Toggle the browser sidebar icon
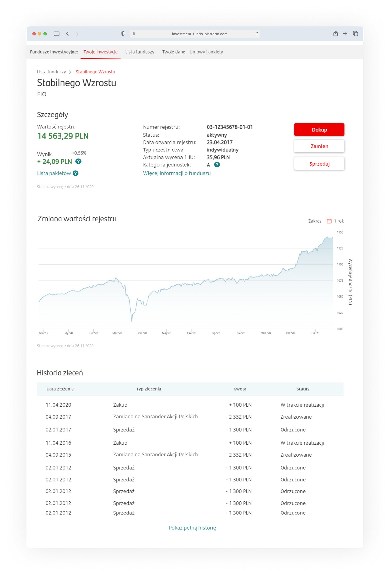 pyautogui.click(x=57, y=34)
